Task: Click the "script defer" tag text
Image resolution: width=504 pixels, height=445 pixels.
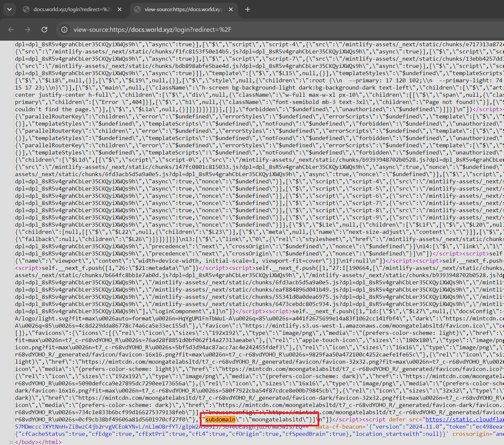Action: pos(385,419)
